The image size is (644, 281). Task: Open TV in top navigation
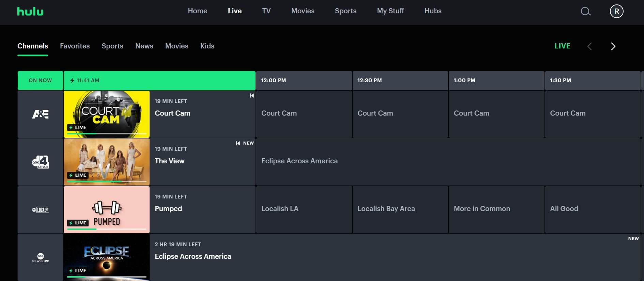tap(266, 11)
